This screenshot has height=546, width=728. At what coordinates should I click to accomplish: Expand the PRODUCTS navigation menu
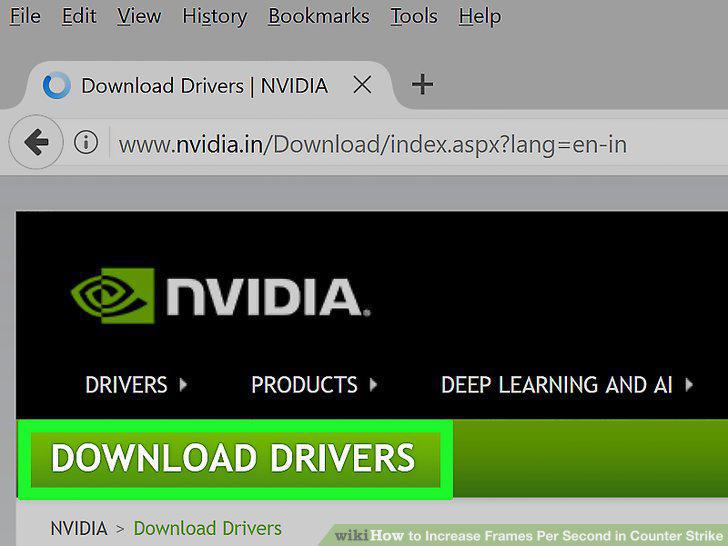tap(314, 384)
